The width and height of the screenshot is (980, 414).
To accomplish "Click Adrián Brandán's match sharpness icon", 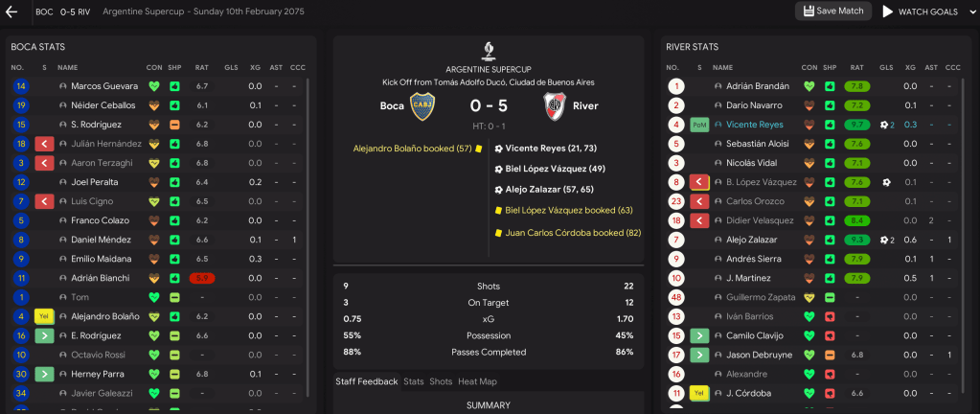I will pos(830,86).
